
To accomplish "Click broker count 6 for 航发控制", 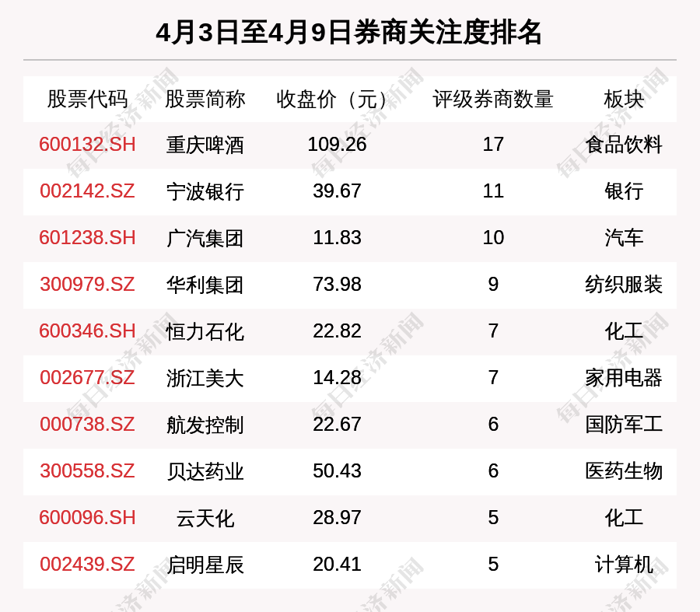I will coord(493,424).
